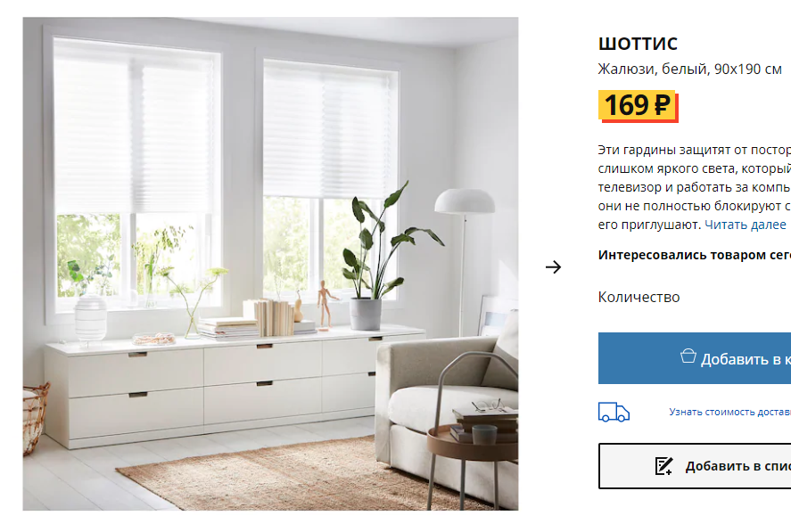Click the potted plant in product photo

[383, 258]
